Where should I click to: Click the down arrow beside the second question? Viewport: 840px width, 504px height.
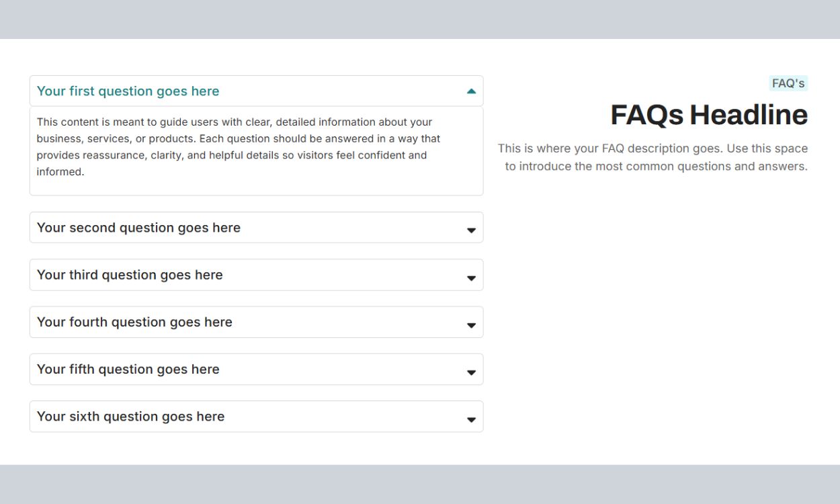click(x=471, y=230)
